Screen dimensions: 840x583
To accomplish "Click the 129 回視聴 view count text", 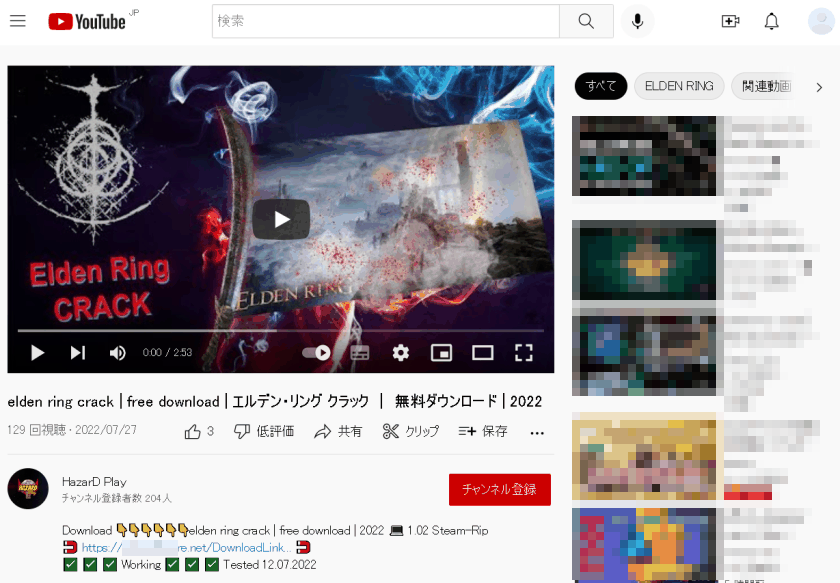I will pos(36,430).
